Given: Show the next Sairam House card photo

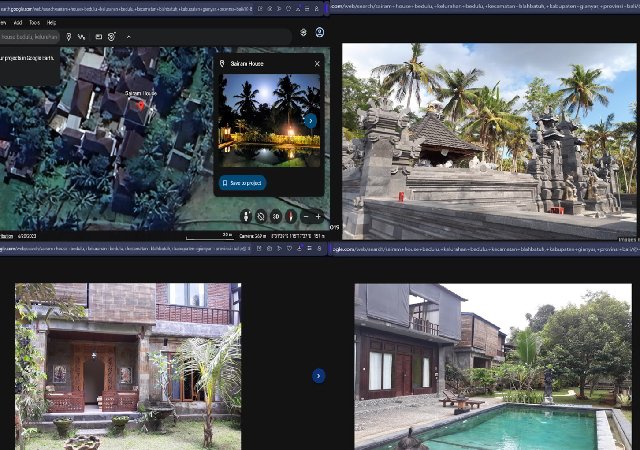Looking at the screenshot, I should click(x=311, y=121).
